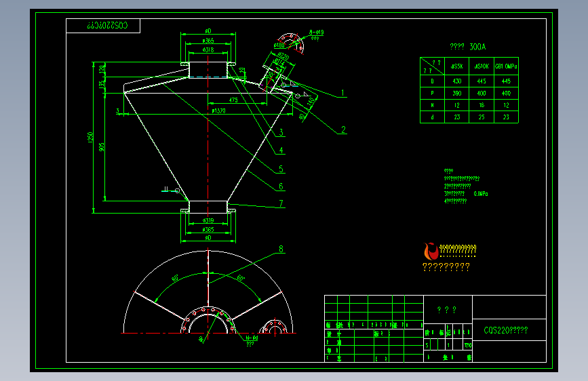Click table cell value 25
Viewport: 588px width, 381px height.
coord(482,117)
